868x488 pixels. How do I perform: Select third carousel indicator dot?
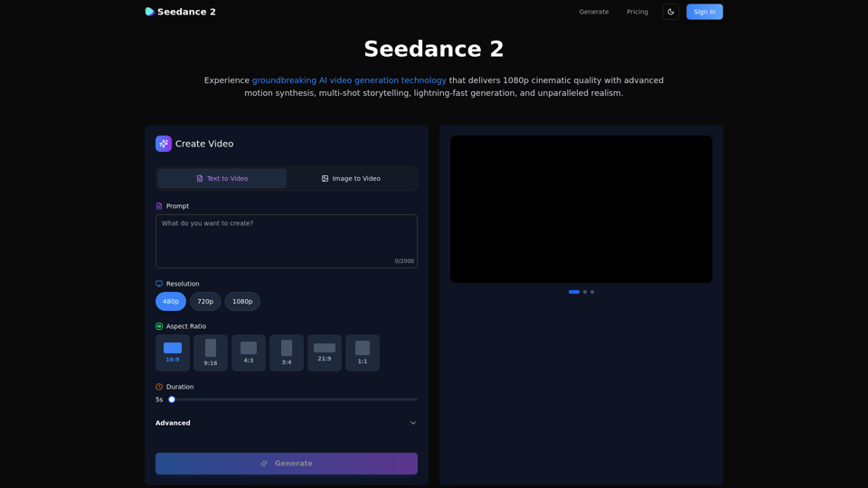(x=592, y=292)
